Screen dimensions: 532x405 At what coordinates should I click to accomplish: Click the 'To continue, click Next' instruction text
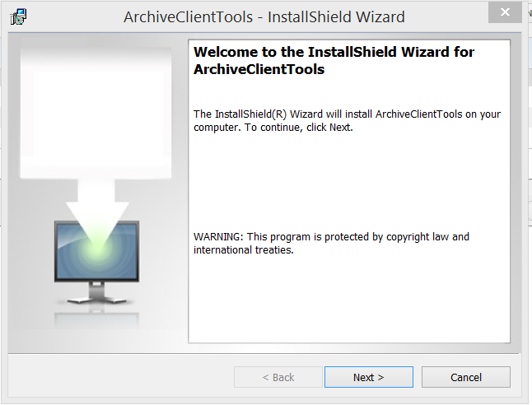point(299,128)
